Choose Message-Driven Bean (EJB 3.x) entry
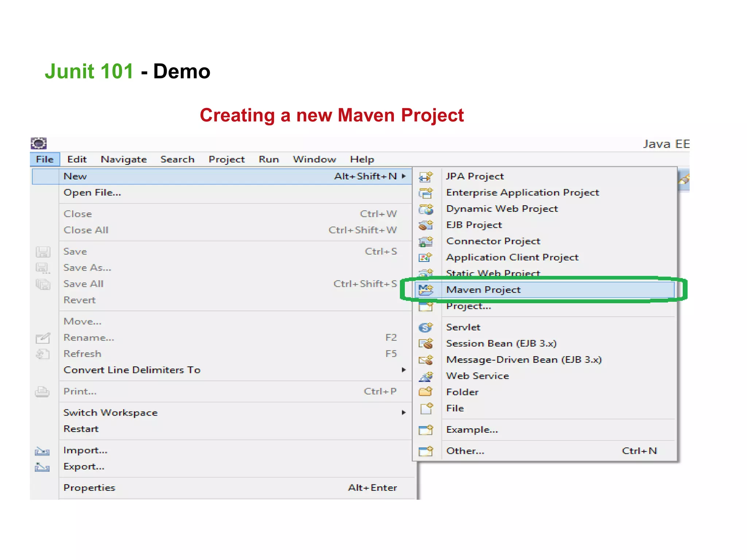 (x=545, y=360)
